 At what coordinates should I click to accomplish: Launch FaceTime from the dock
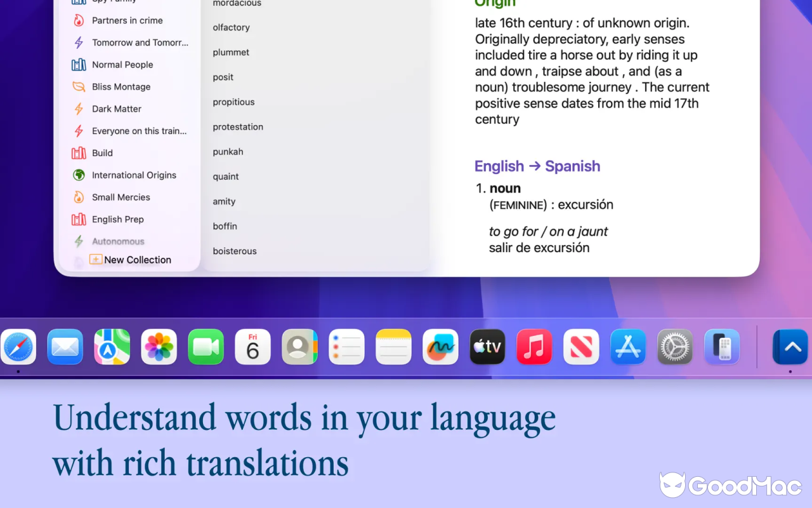tap(206, 347)
